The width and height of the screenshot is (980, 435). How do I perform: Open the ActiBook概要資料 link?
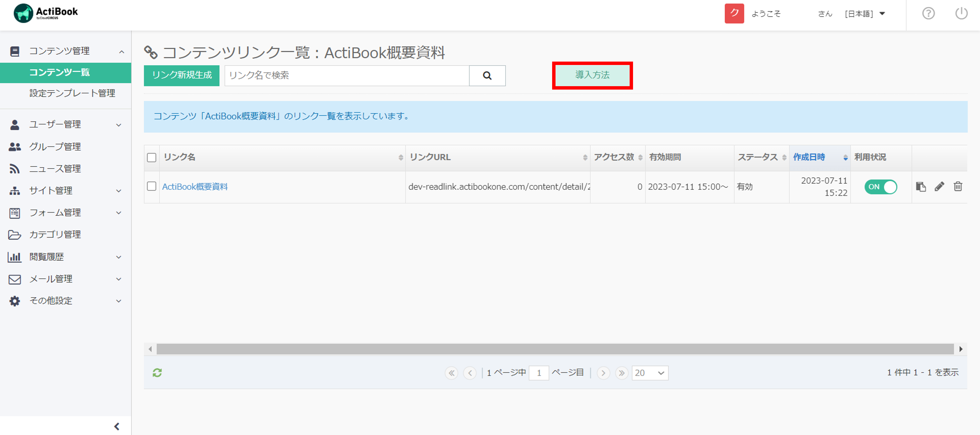[195, 186]
